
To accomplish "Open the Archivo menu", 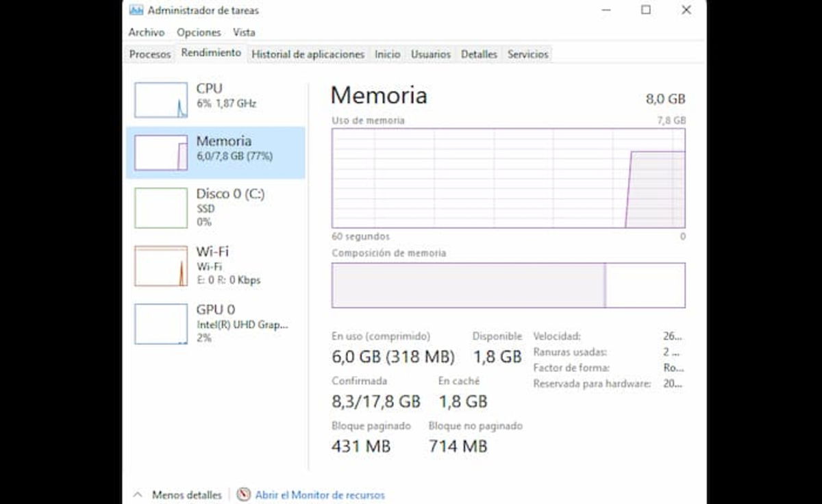I will point(146,32).
